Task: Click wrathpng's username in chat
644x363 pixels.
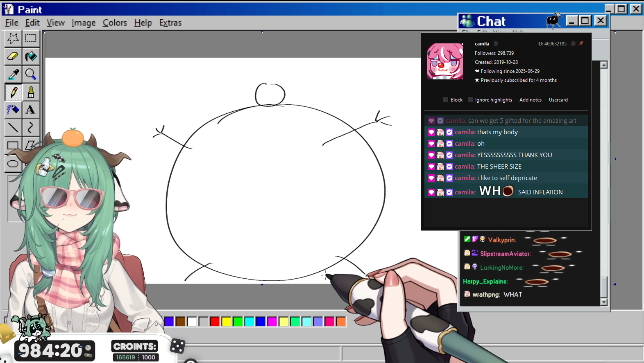Action: tap(486, 295)
